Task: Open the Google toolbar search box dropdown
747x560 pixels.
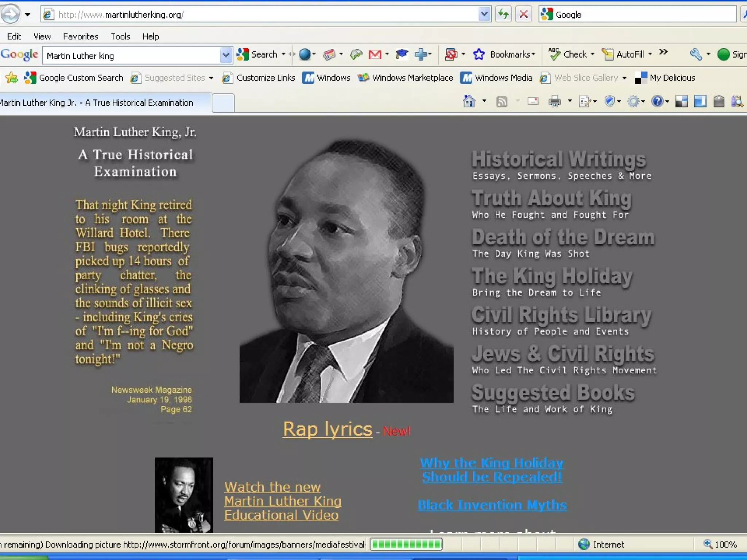Action: tap(226, 55)
